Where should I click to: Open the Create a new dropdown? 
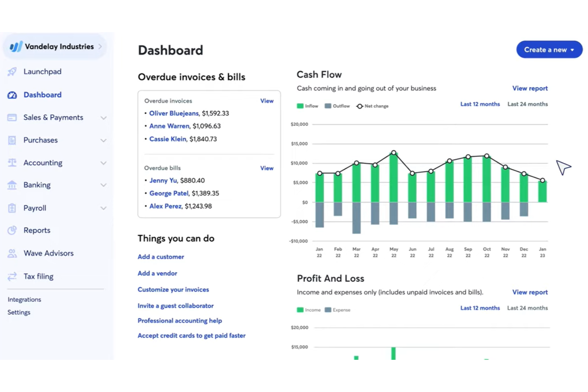(549, 50)
